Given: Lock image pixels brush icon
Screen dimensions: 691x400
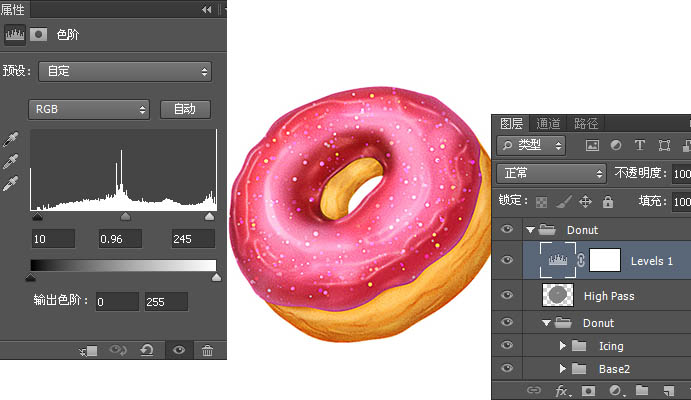Looking at the screenshot, I should tap(564, 202).
